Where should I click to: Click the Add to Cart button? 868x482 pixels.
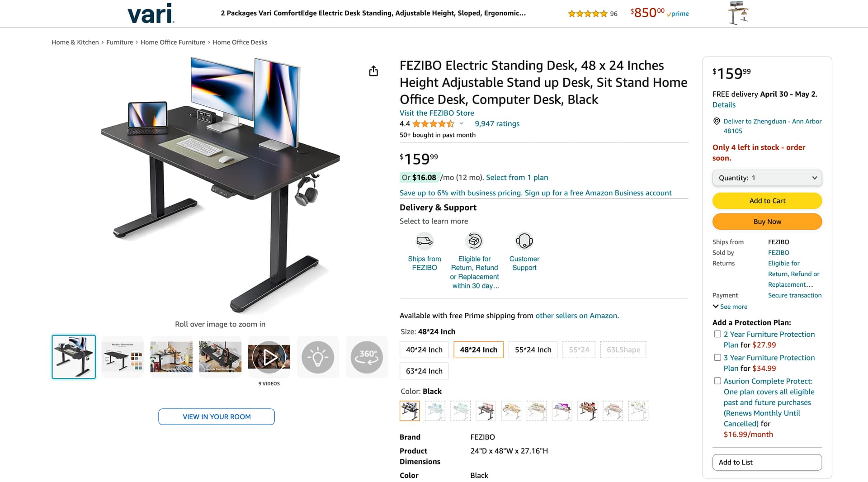click(x=767, y=201)
